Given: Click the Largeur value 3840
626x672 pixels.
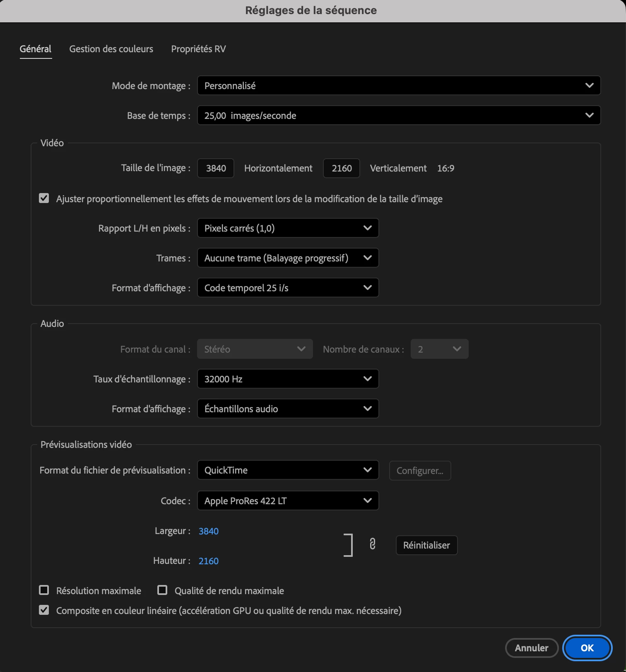Looking at the screenshot, I should coord(209,531).
